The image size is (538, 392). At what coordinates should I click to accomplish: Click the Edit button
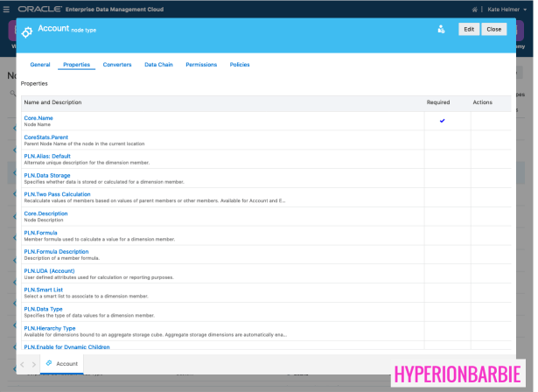(x=469, y=29)
